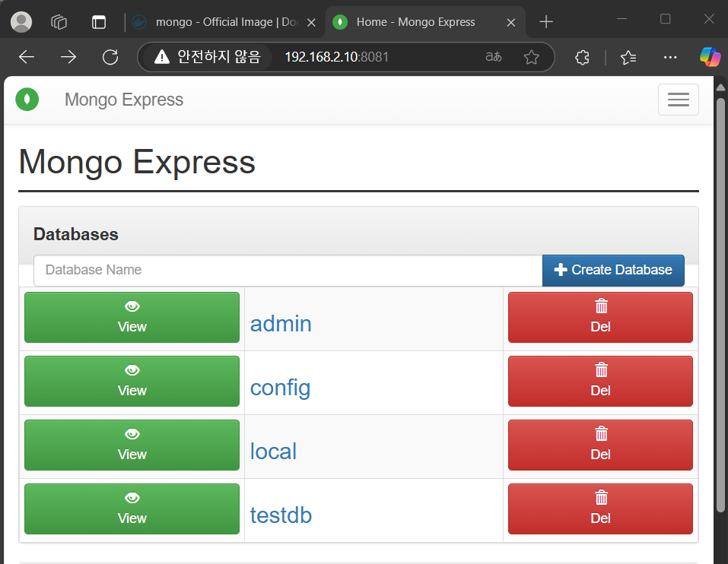Delete the admin database
The image size is (728, 564).
pyautogui.click(x=600, y=317)
